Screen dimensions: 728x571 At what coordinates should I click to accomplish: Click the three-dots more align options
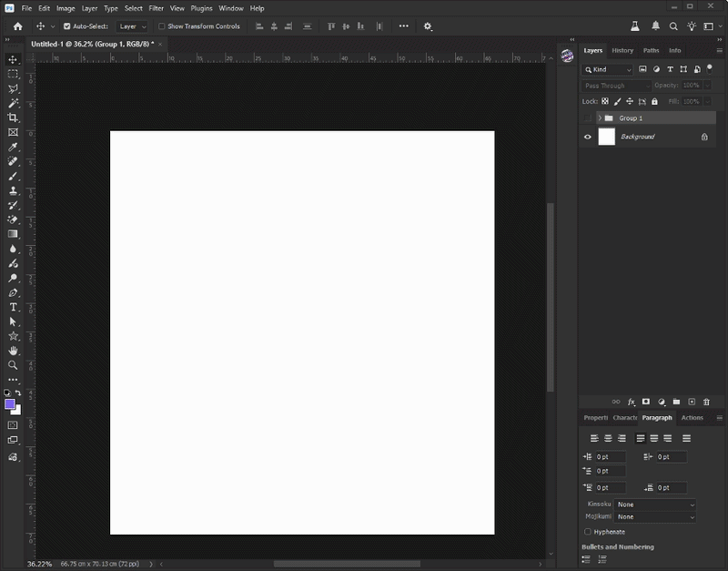403,26
